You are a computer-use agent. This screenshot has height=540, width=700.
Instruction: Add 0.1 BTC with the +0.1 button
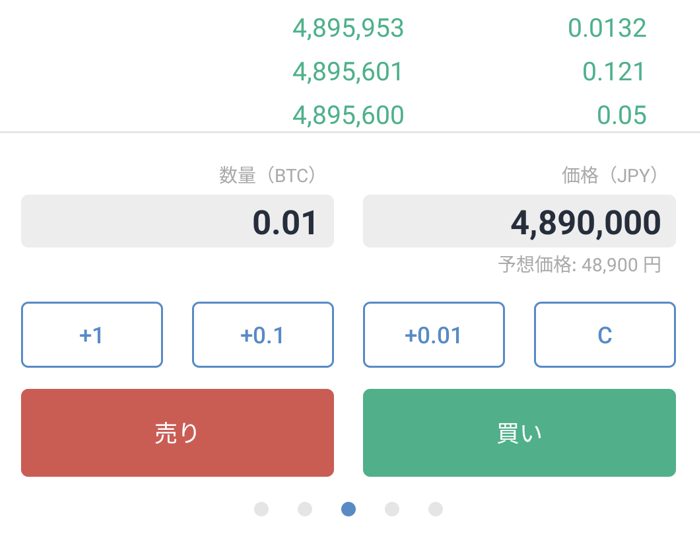tap(263, 335)
